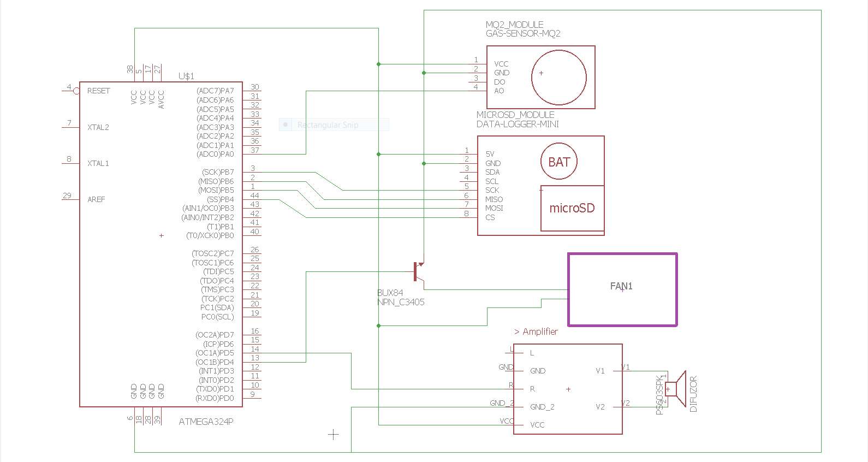Click the BUX84 transistor name
The image size is (868, 462).
[x=390, y=293]
